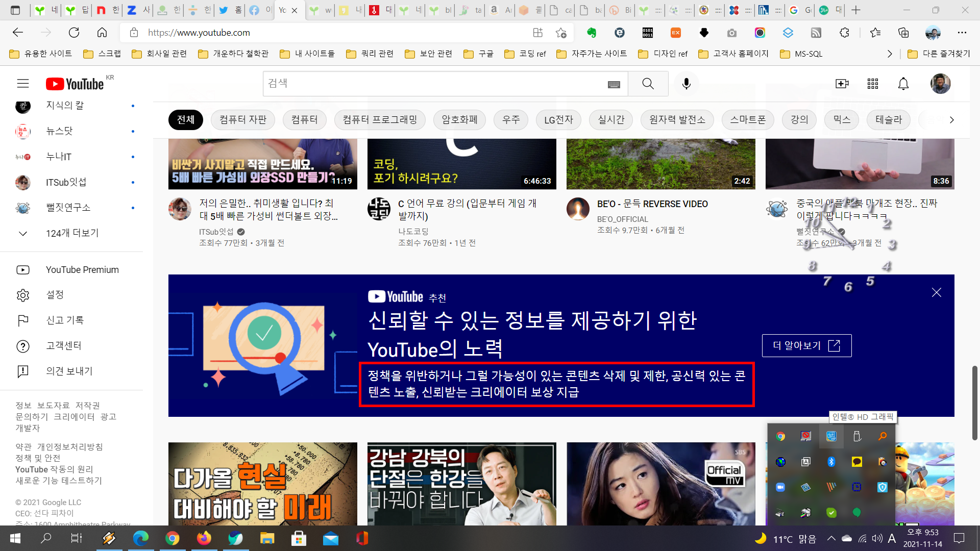Go to browser home page icon
The image size is (980, 551).
[102, 33]
